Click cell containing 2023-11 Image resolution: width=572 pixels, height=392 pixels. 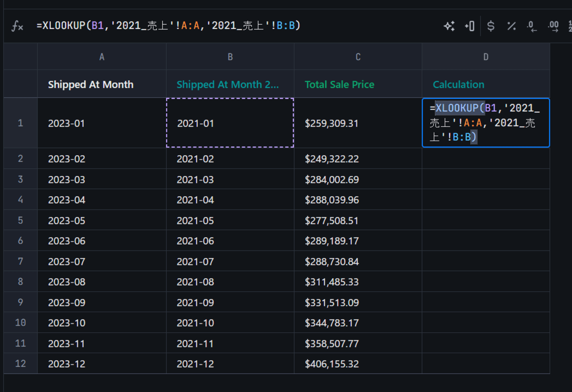102,343
